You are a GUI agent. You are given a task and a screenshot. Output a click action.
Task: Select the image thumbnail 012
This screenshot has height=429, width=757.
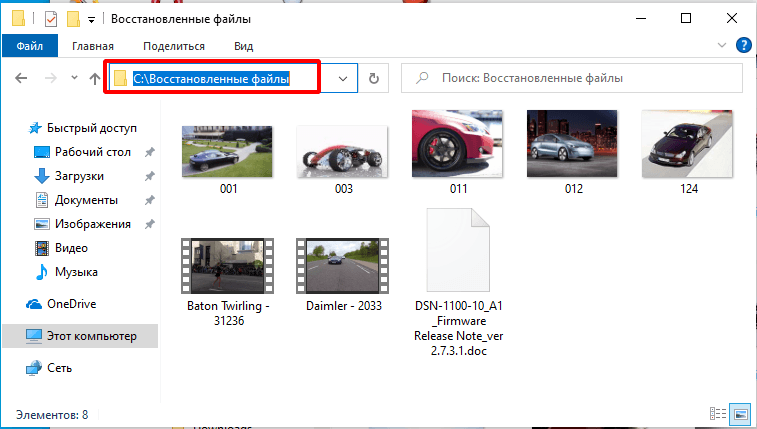572,143
